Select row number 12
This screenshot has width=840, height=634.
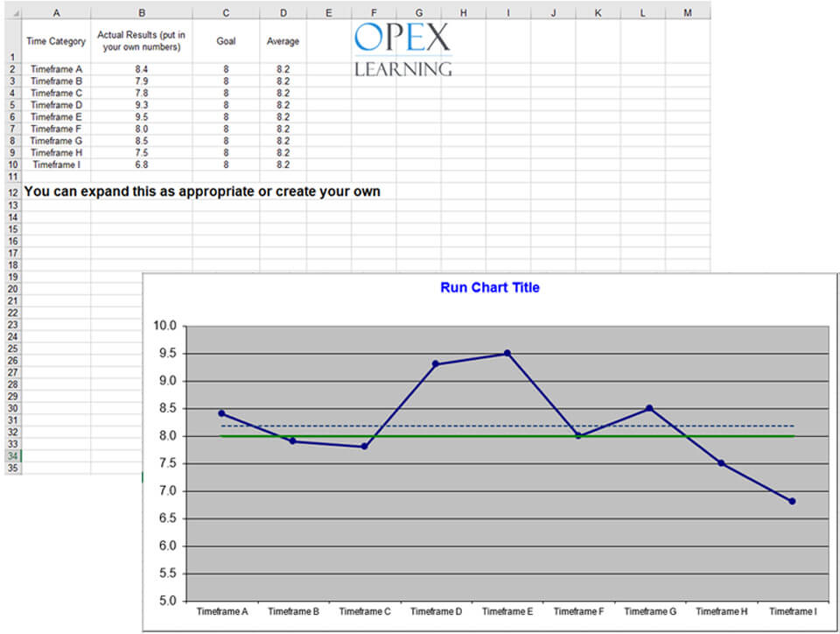coord(11,191)
